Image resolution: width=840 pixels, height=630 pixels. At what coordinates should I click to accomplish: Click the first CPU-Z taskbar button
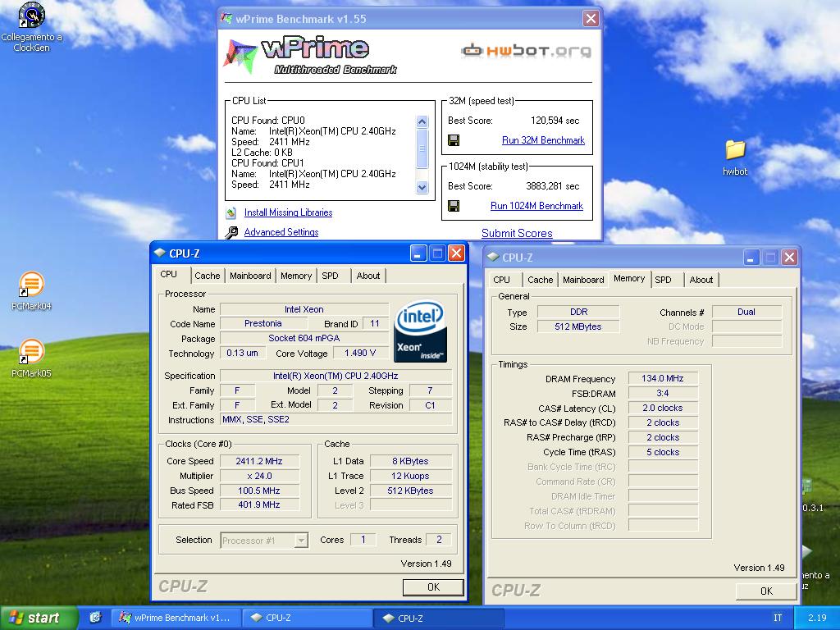tap(307, 618)
